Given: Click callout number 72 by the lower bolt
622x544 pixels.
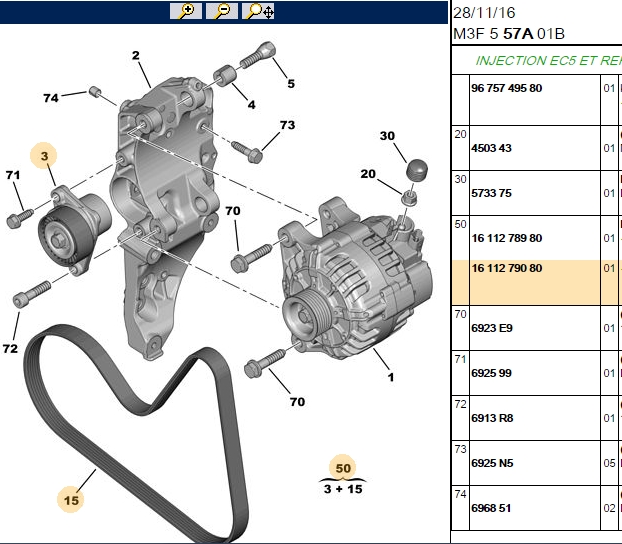Looking at the screenshot, I should [10, 349].
